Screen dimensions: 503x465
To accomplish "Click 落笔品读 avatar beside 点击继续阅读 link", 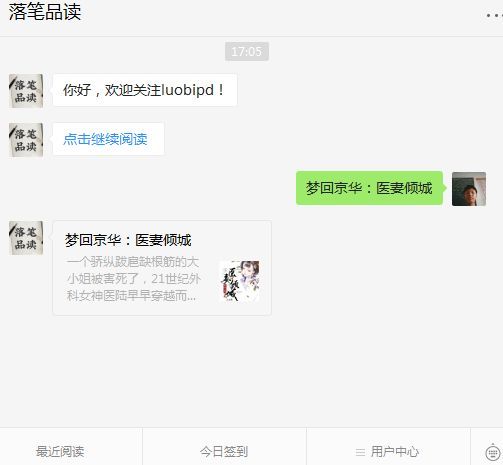I will (x=26, y=140).
